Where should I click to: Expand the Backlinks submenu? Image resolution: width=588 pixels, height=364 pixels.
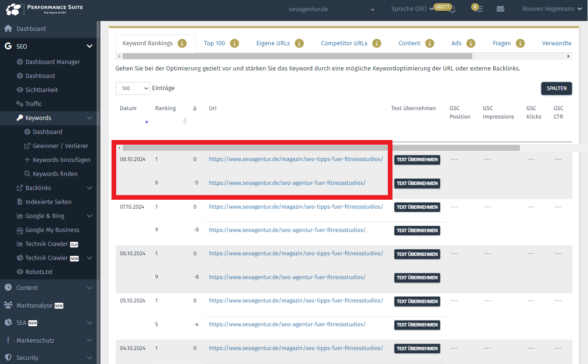90,188
